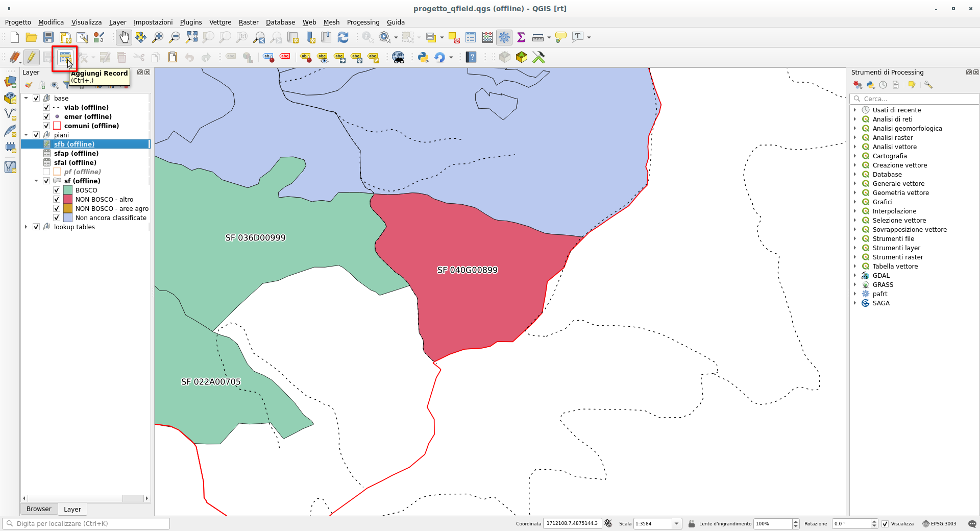The width and height of the screenshot is (980, 531).
Task: Uncheck the BOSCO legend class
Action: coord(57,190)
